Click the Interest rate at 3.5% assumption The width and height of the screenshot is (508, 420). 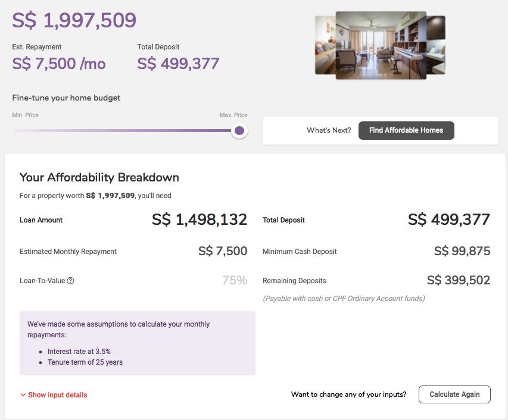tap(79, 352)
